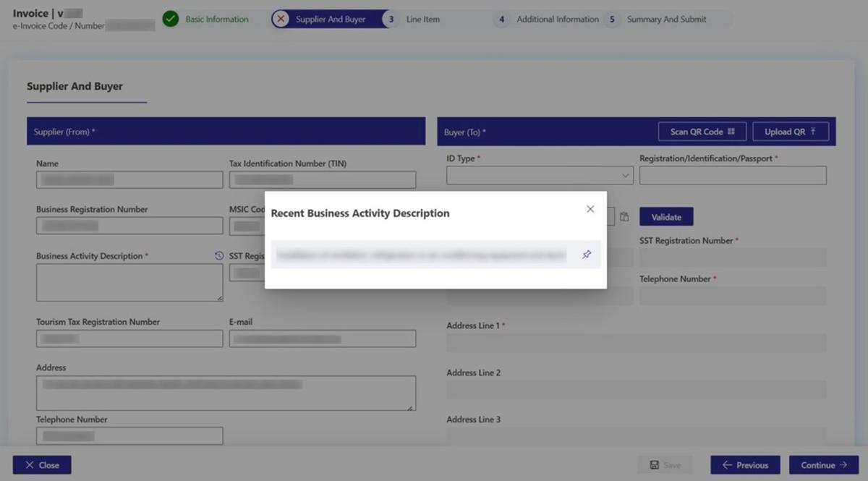Select the blurred recent activity description row
The height and width of the screenshot is (481, 868).
[x=435, y=255]
